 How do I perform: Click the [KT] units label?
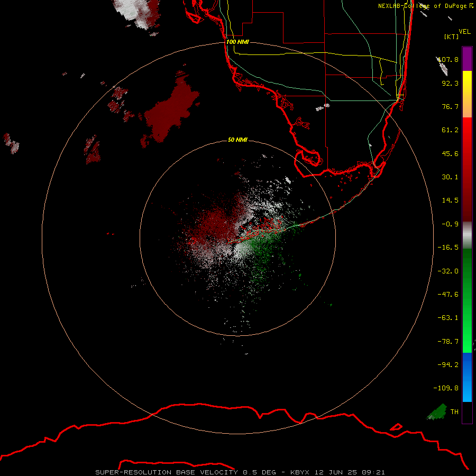coord(452,36)
